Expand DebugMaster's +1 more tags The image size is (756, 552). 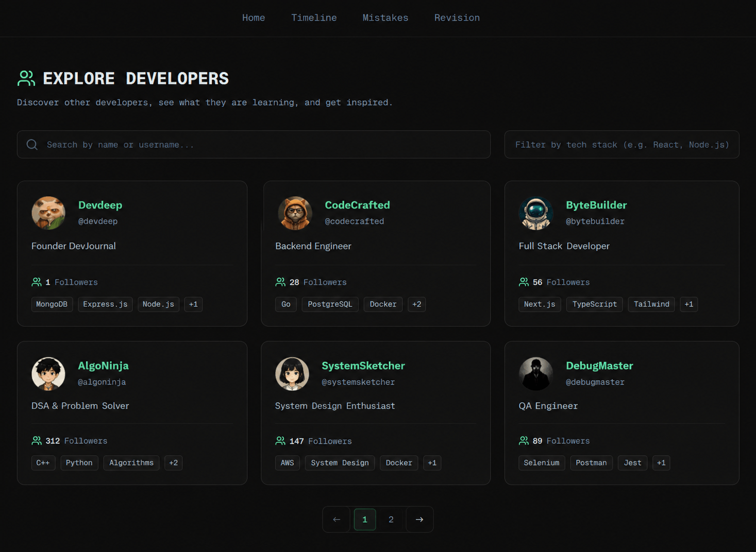pos(661,463)
